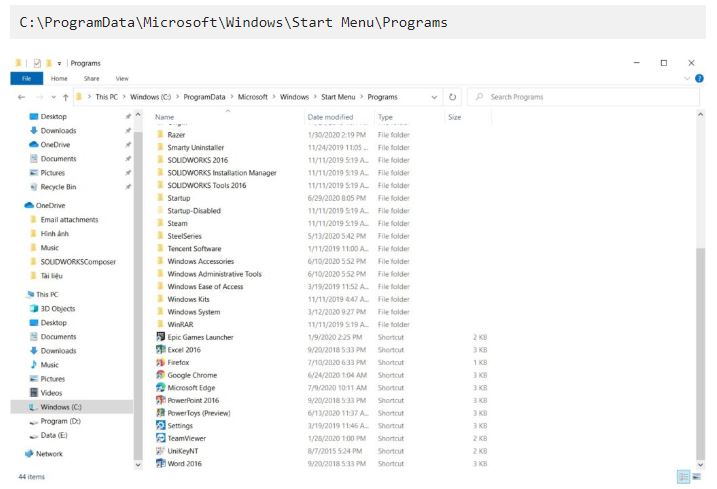Select the Google Chrome shortcut icon

tap(161, 375)
